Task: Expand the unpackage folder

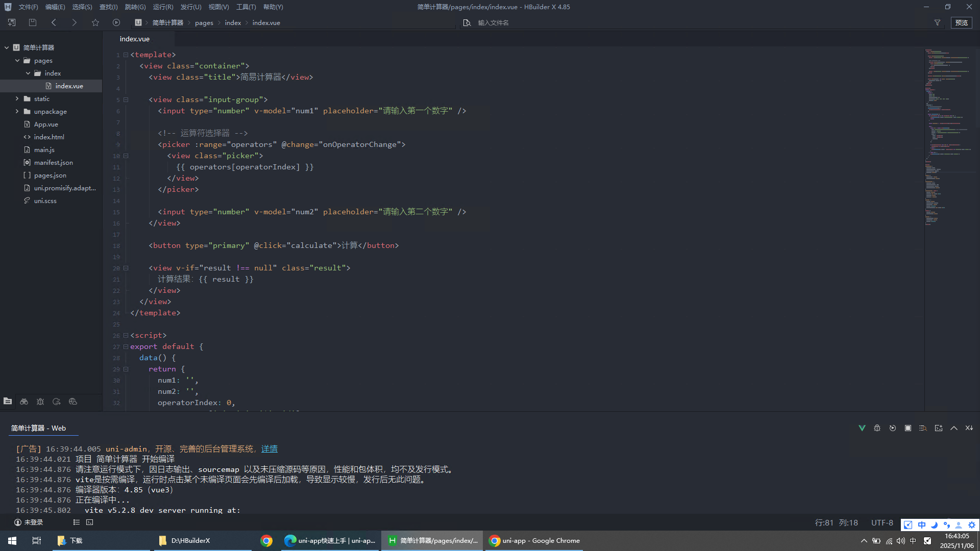Action: click(x=17, y=111)
